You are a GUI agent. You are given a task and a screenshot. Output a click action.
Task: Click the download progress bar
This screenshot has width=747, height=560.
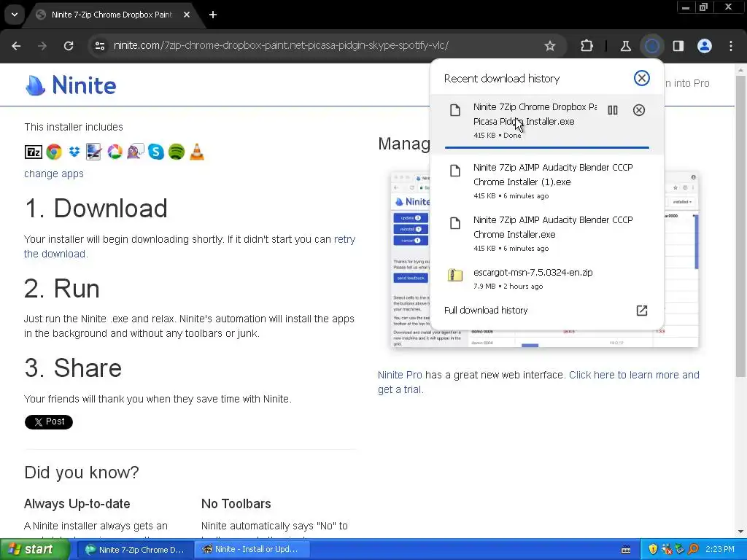tap(547, 147)
